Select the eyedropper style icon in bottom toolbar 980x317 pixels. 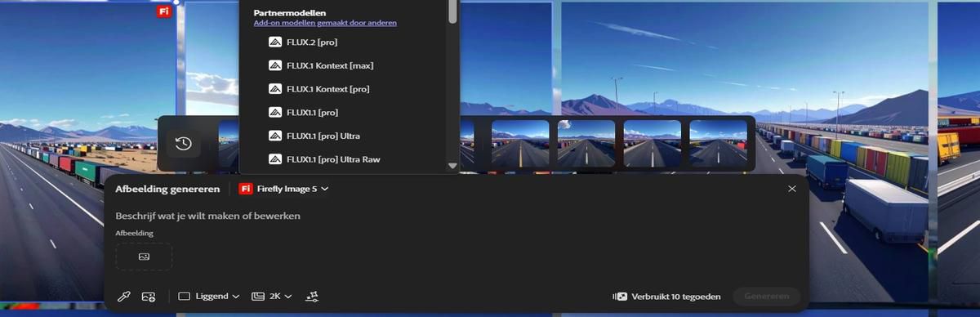tap(124, 296)
